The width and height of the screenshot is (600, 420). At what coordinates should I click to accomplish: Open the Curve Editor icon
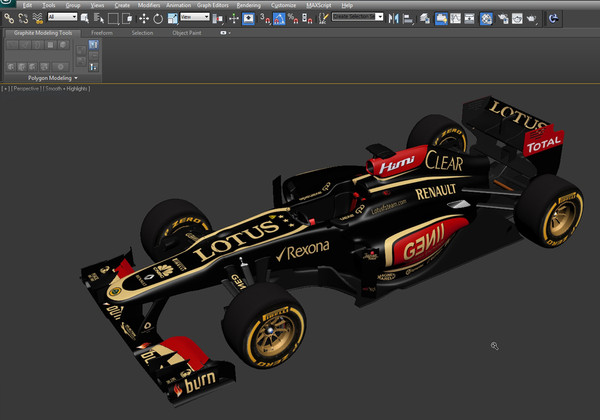[455, 18]
